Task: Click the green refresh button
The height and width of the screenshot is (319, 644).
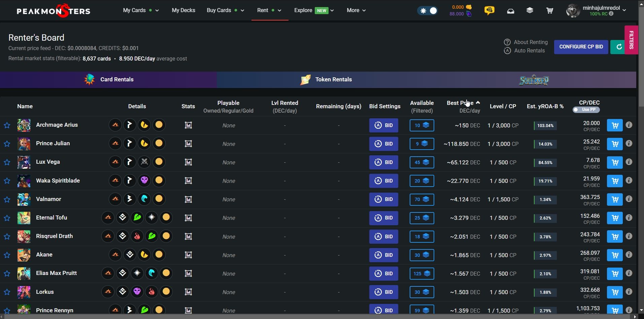Action: (618, 47)
